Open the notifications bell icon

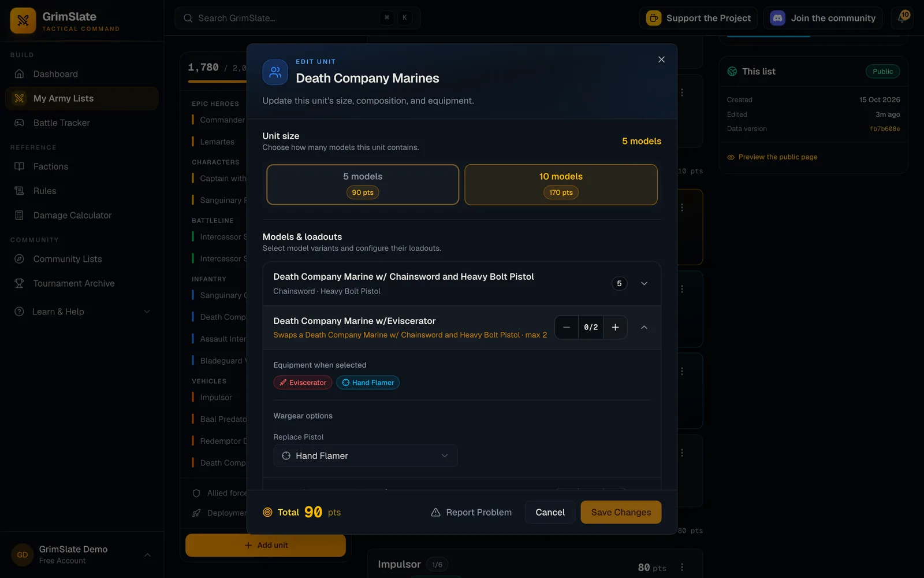pyautogui.click(x=901, y=18)
